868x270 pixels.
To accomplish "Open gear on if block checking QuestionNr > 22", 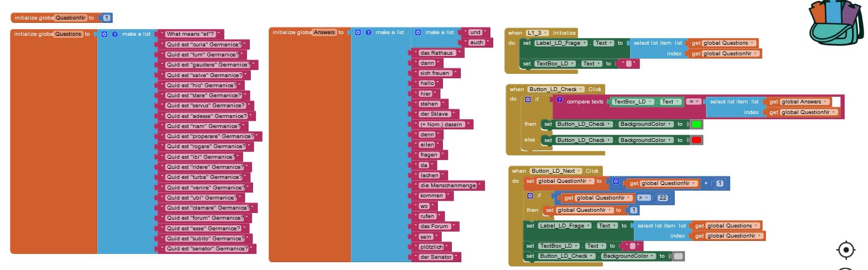I will (x=530, y=196).
